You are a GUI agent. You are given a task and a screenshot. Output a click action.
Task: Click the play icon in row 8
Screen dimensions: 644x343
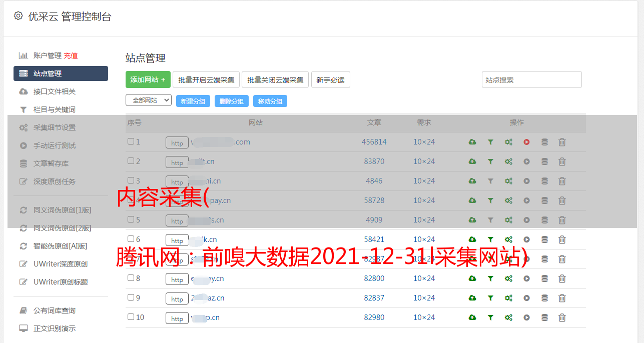click(x=526, y=278)
